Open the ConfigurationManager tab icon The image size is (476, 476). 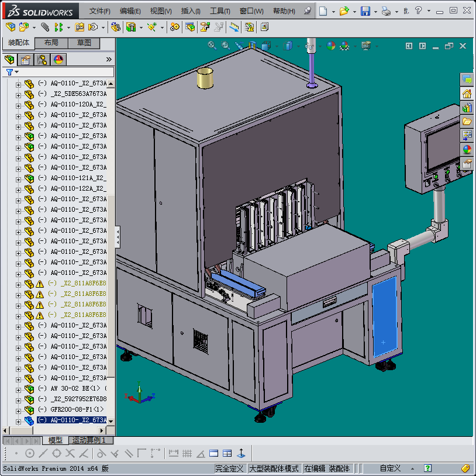[x=42, y=60]
